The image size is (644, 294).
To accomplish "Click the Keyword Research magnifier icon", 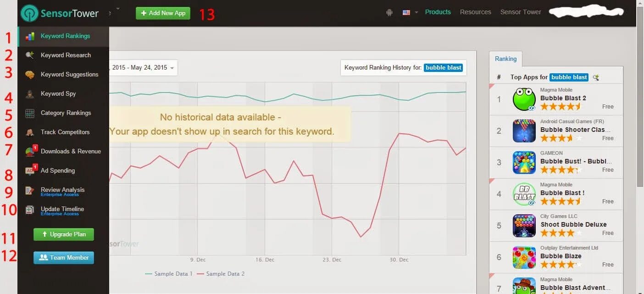I will (x=30, y=55).
